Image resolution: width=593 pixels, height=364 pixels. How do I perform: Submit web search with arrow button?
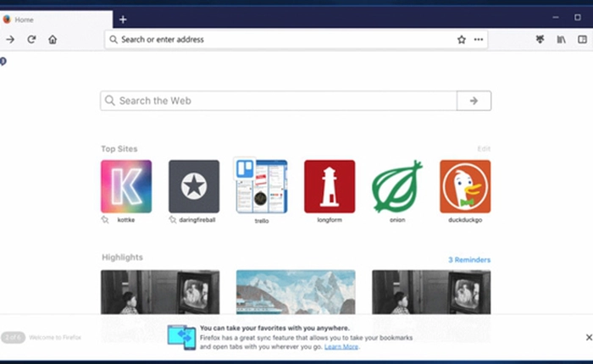474,101
